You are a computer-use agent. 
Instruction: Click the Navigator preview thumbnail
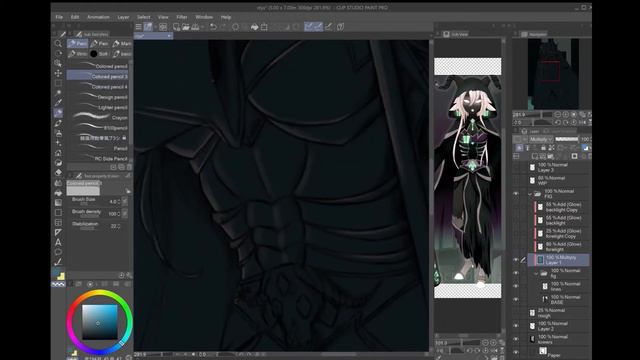(553, 73)
